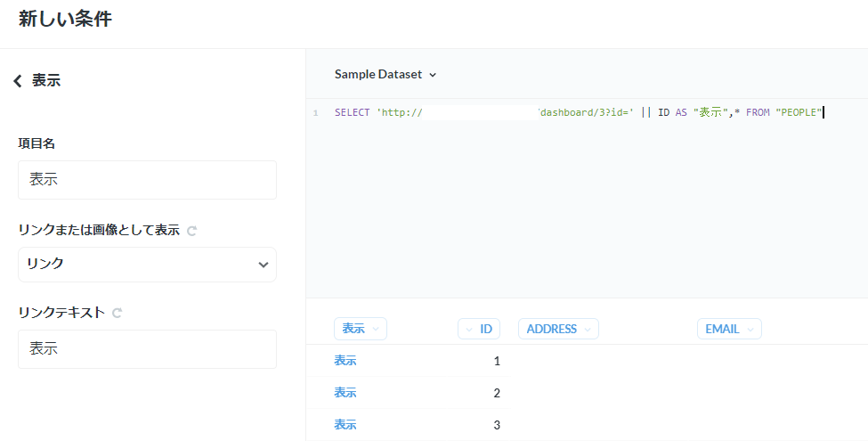Open the EMAIL column header menu

point(729,329)
